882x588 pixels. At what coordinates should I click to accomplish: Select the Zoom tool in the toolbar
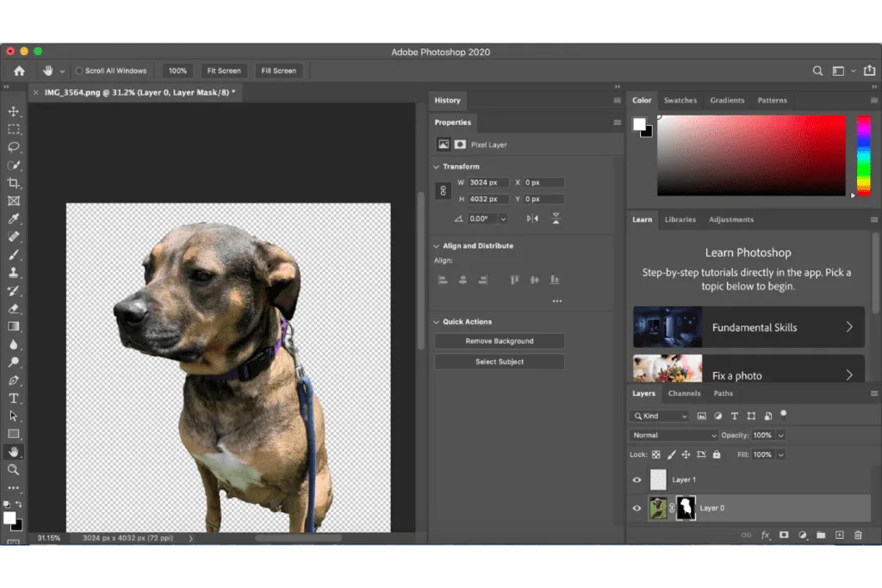pyautogui.click(x=12, y=470)
